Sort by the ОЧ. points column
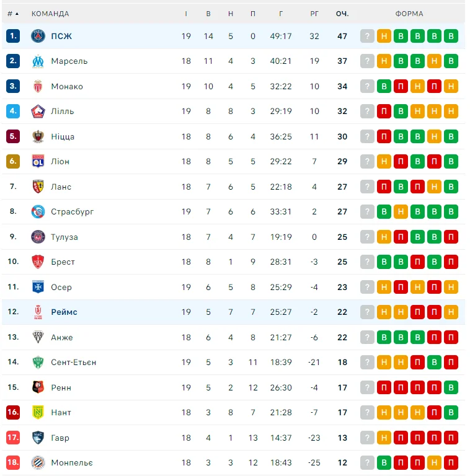 (x=342, y=14)
